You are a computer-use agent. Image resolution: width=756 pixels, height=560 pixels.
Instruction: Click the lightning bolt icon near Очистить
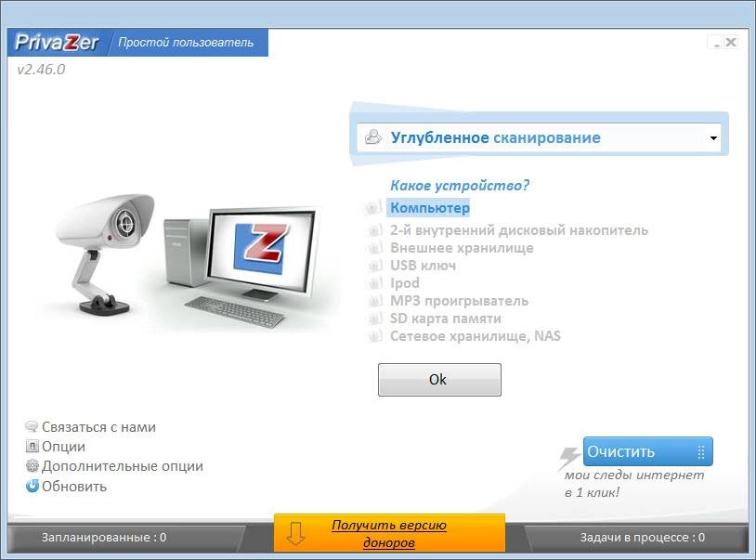tap(569, 458)
